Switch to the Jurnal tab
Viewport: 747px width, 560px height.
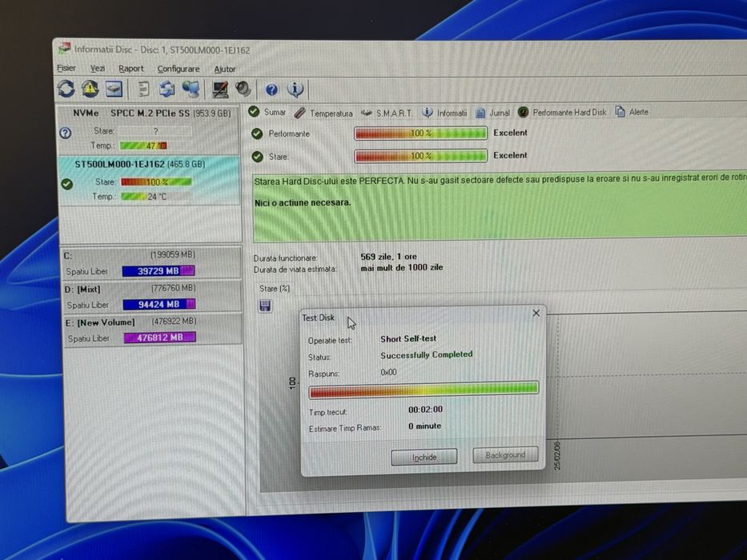pos(492,113)
